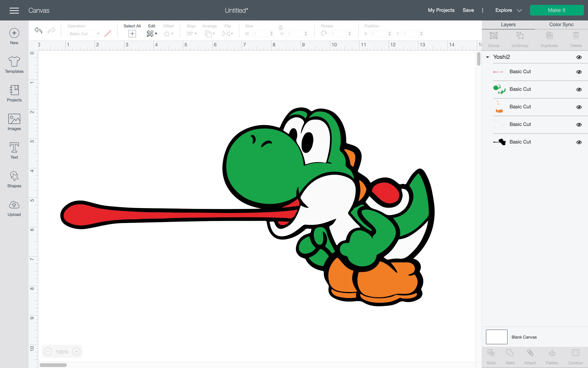Group the selected layers
The height and width of the screenshot is (368, 588).
[493, 40]
